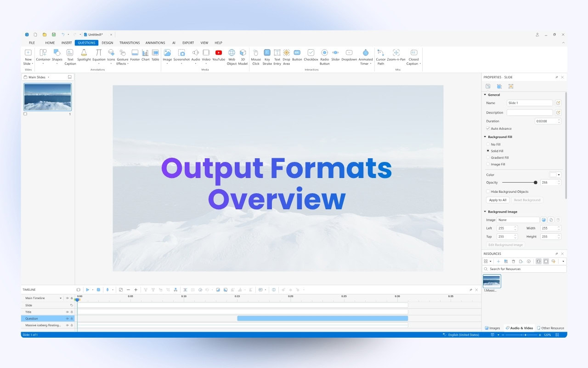Select the Gradient Fill radio option
Viewport: 588px width, 368px height.
coord(488,158)
